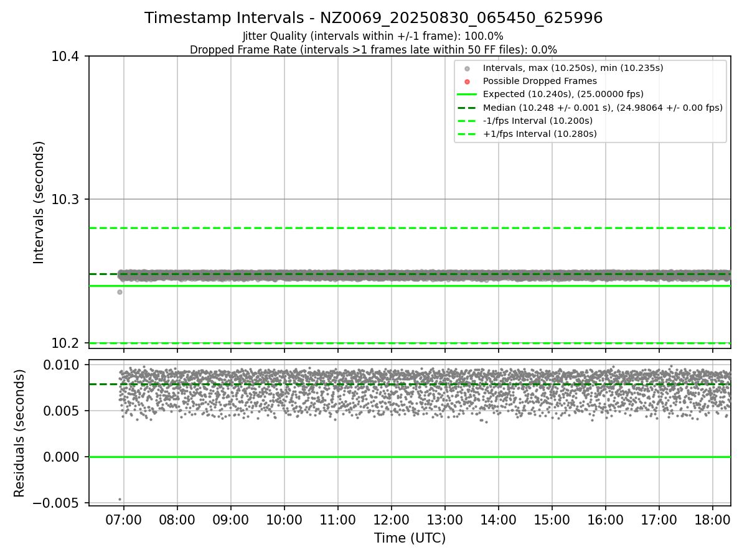The height and width of the screenshot is (560, 747).
Task: Click the outlier point near 10.235 seconds
Action: (120, 292)
